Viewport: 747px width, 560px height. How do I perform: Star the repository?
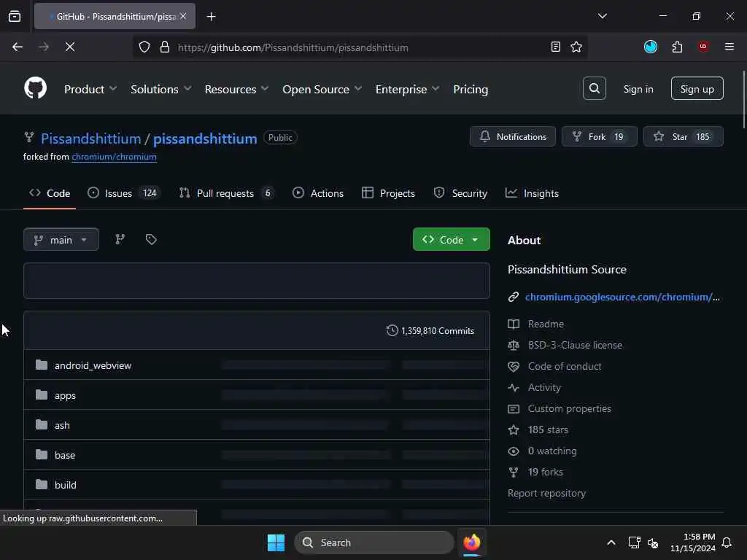click(683, 136)
